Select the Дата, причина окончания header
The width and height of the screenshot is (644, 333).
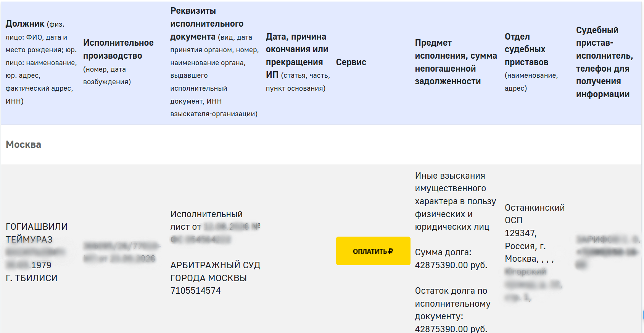tap(298, 62)
